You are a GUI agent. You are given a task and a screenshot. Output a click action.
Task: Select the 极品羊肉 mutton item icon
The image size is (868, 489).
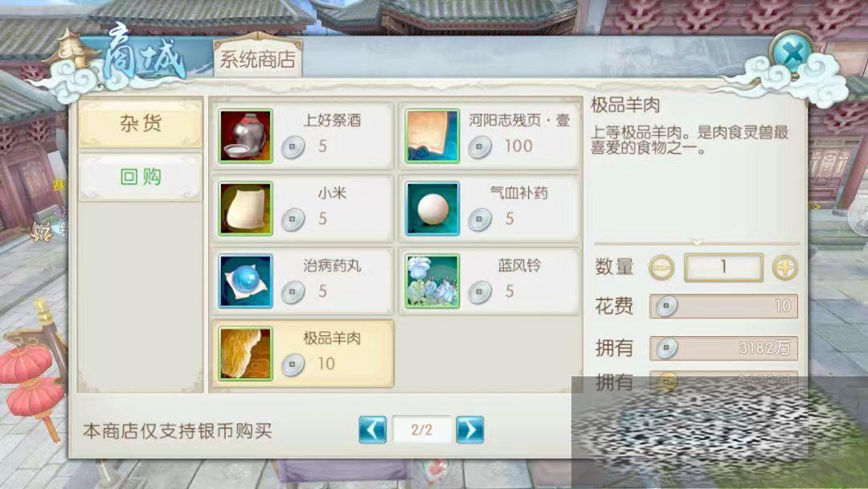pos(245,354)
